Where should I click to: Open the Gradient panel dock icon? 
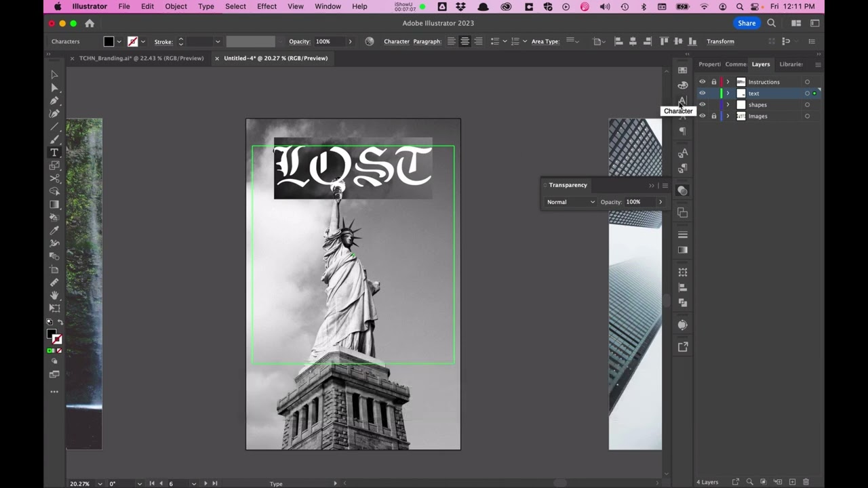pos(683,250)
